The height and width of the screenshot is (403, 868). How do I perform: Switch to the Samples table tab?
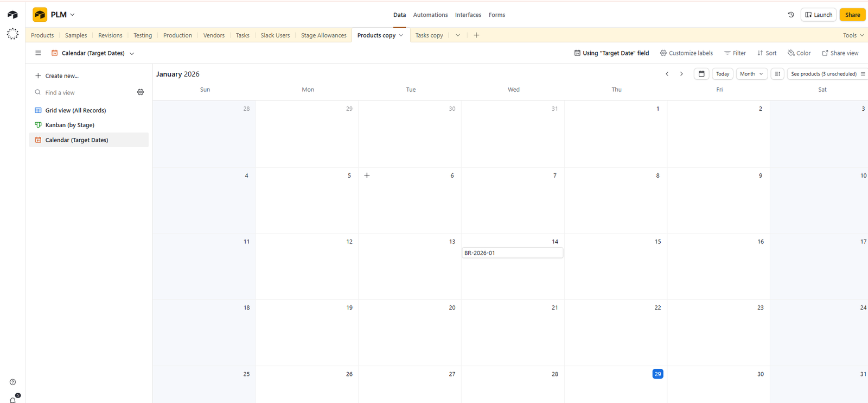pyautogui.click(x=76, y=35)
